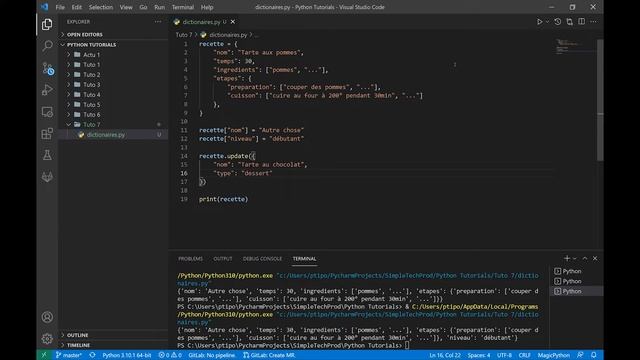Switch to the Problems panel tab
The width and height of the screenshot is (640, 360).
pos(190,259)
